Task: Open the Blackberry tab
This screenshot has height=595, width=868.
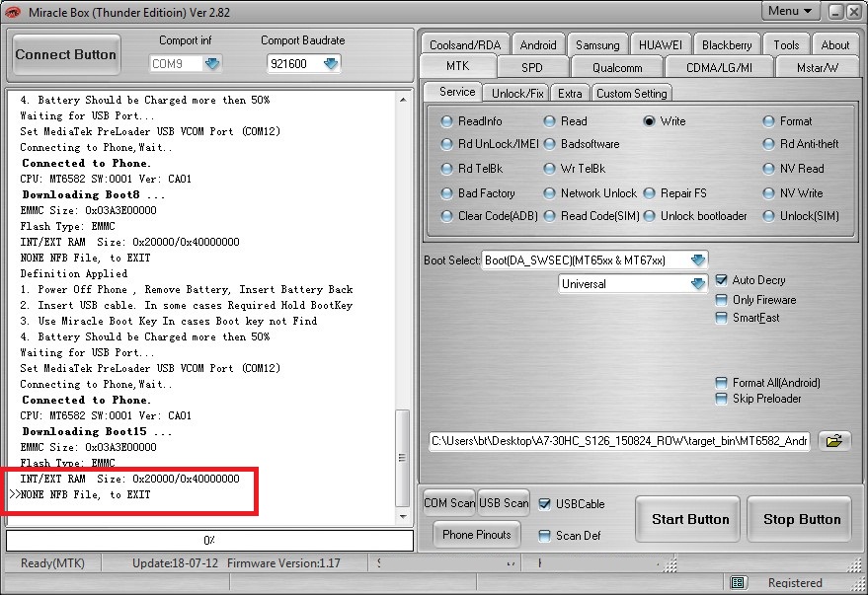Action: (727, 44)
